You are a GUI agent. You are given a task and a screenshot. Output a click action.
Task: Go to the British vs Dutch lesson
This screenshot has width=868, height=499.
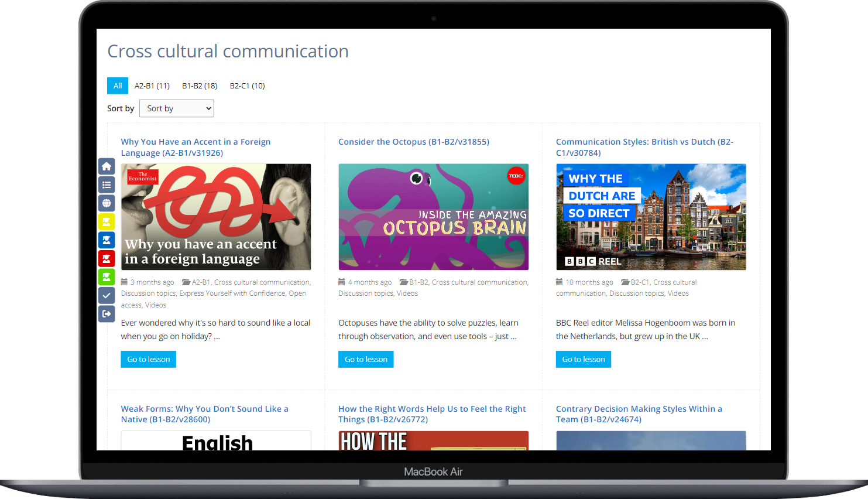point(584,359)
